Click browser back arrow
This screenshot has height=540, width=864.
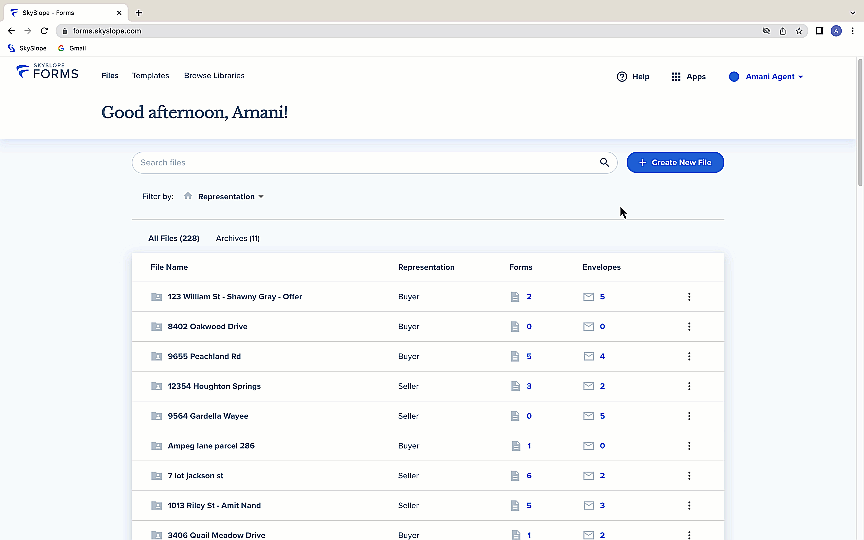tap(12, 31)
